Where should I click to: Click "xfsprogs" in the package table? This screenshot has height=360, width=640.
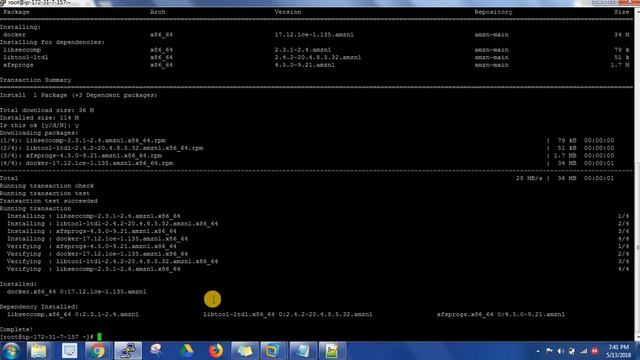click(x=18, y=65)
